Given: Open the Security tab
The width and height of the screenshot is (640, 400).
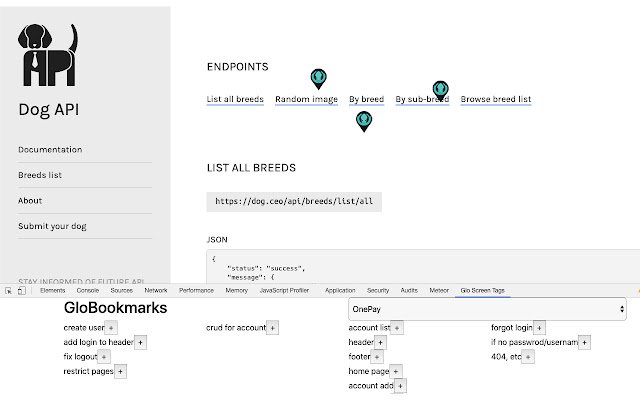Looking at the screenshot, I should coord(378,291).
